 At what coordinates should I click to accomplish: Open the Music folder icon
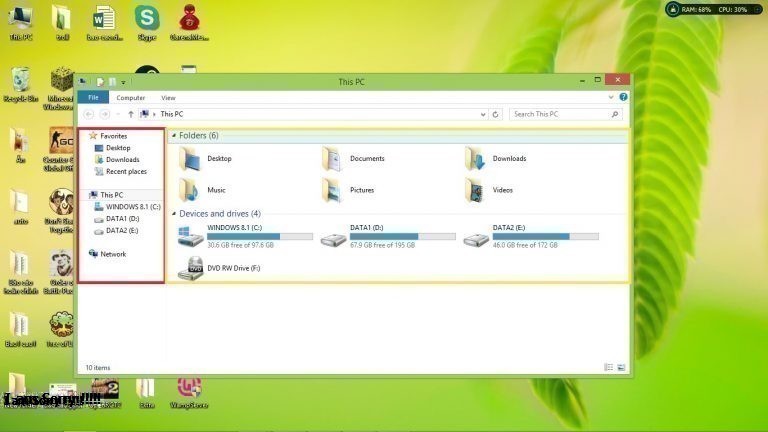pos(190,190)
